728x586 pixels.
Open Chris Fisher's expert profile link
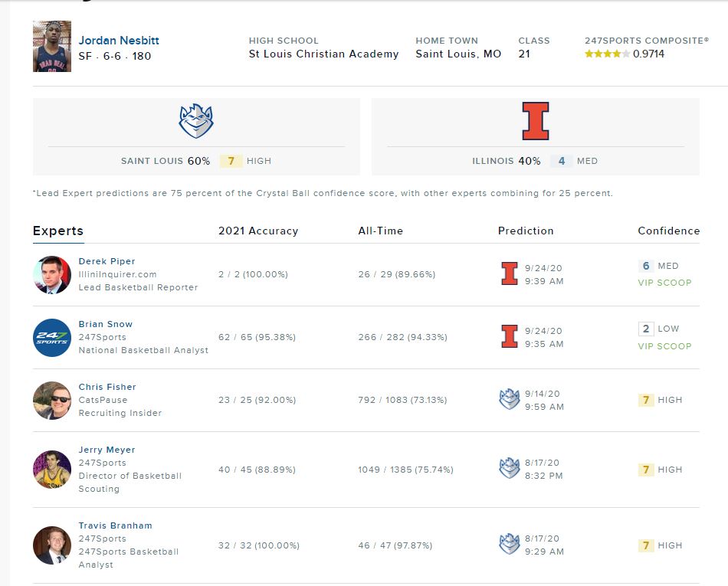coord(107,387)
